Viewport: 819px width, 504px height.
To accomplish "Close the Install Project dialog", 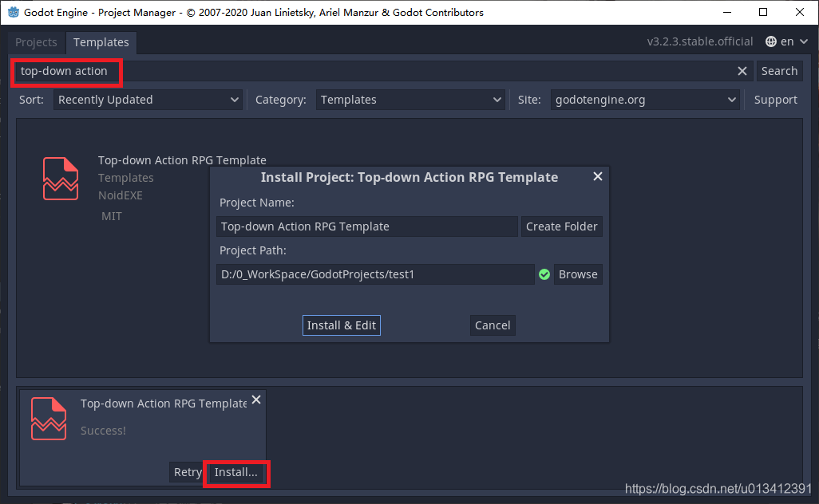I will click(x=598, y=176).
